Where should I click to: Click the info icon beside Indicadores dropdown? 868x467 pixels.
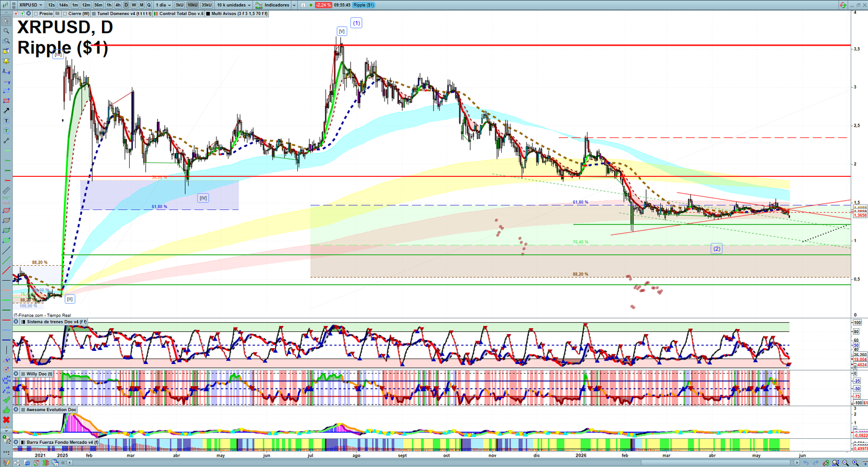(303, 5)
